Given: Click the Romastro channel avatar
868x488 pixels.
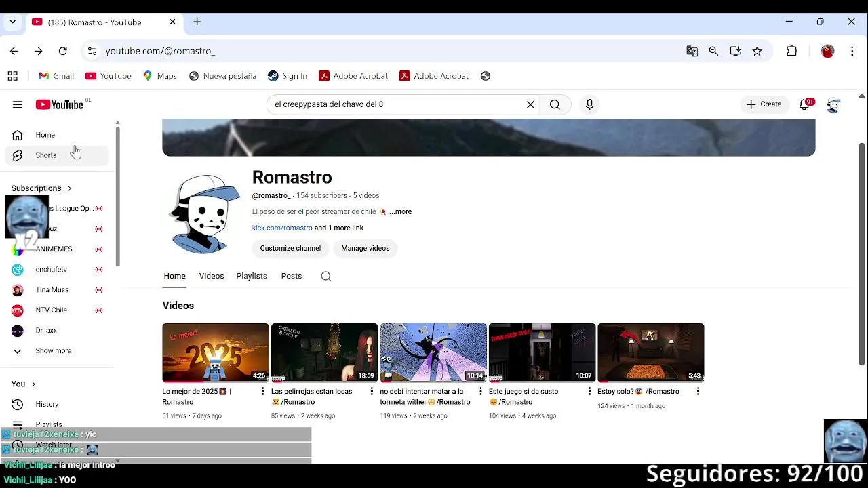Looking at the screenshot, I should (x=205, y=214).
